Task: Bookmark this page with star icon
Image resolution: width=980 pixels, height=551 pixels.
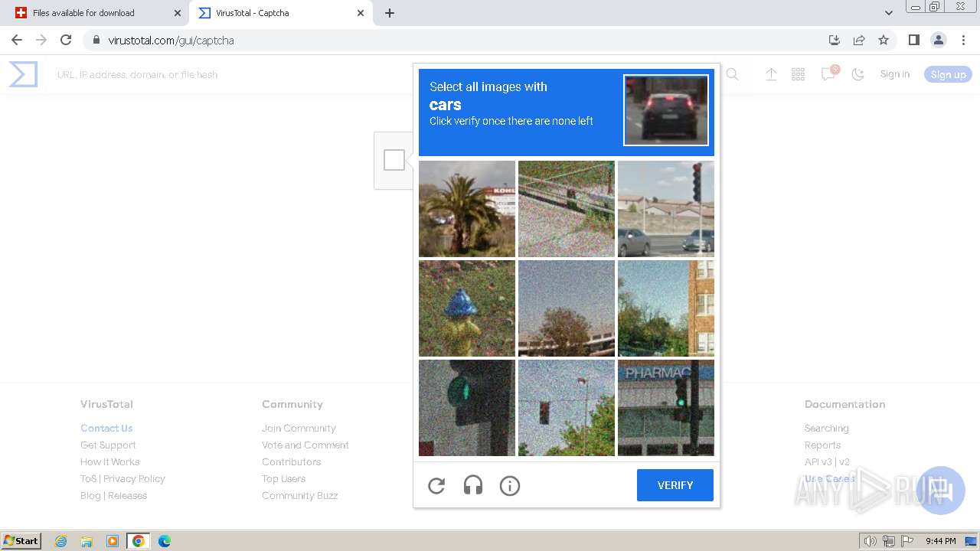Action: click(x=884, y=40)
